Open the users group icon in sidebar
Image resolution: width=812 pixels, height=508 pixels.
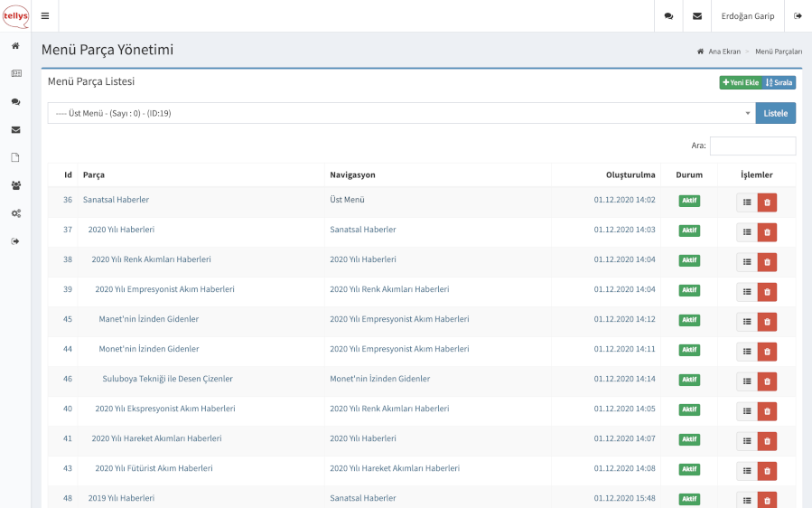(x=15, y=185)
